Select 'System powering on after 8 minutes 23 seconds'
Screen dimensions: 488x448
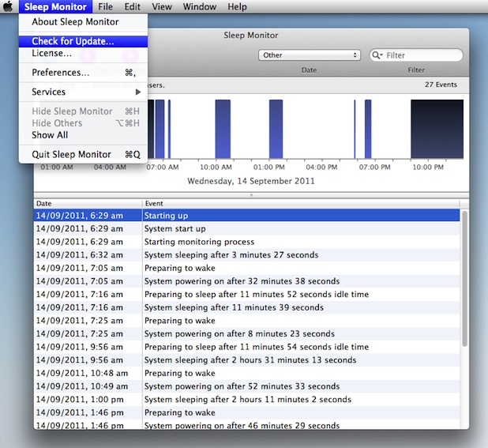[x=247, y=333]
